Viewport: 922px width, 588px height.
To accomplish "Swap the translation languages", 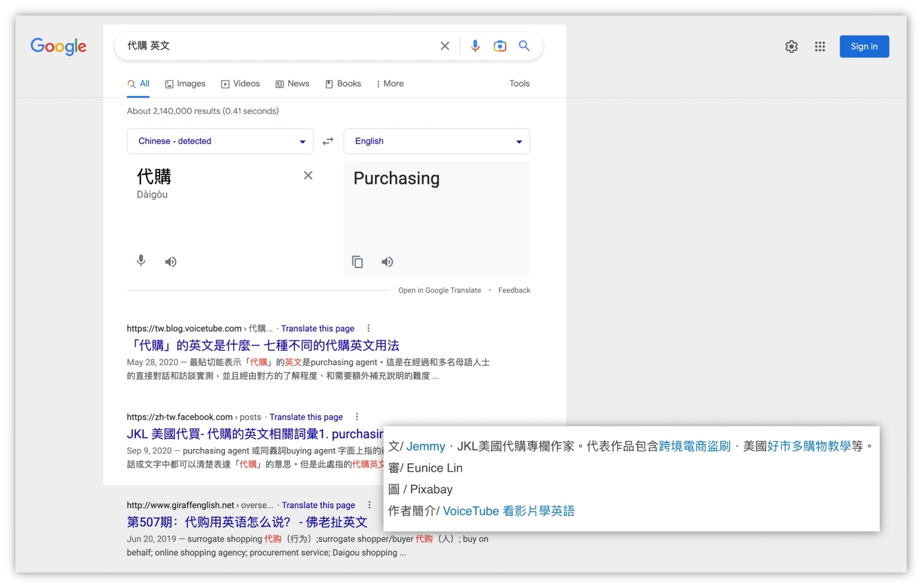I will tap(328, 141).
